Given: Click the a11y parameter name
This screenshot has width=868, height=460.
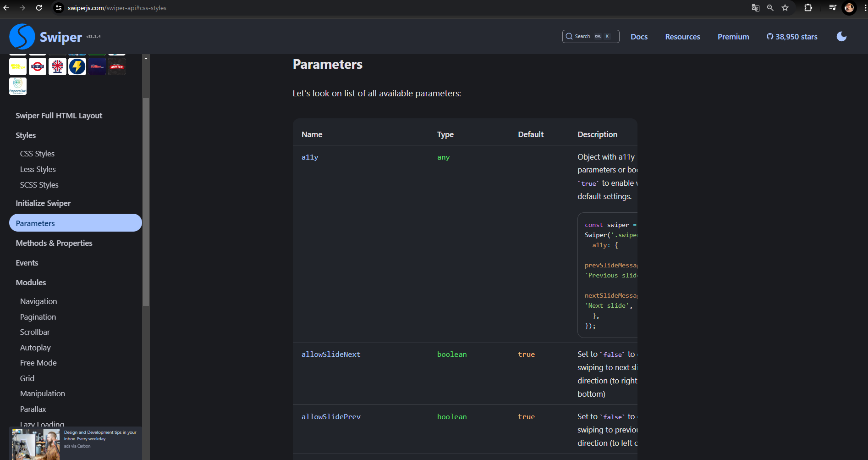Looking at the screenshot, I should (x=310, y=157).
